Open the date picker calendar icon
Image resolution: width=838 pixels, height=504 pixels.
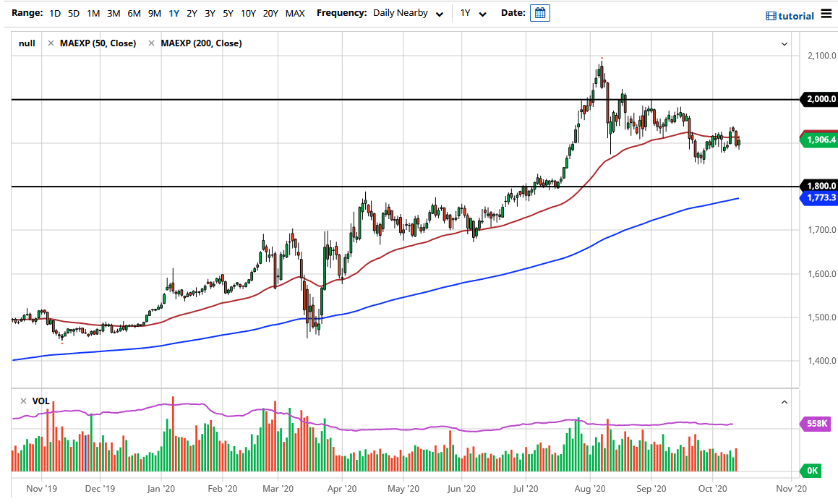(x=540, y=13)
